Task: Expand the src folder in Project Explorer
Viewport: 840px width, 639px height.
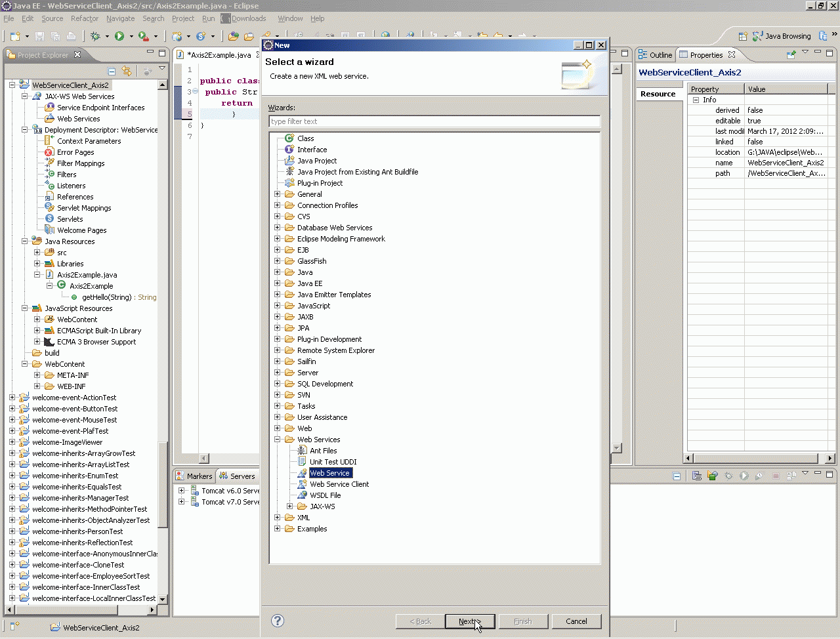Action: click(37, 253)
